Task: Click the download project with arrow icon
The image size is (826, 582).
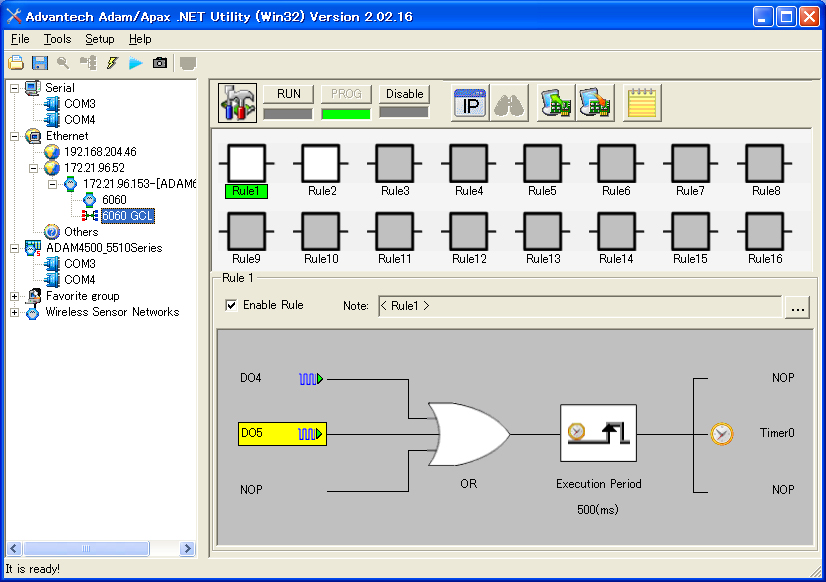Action: (595, 103)
